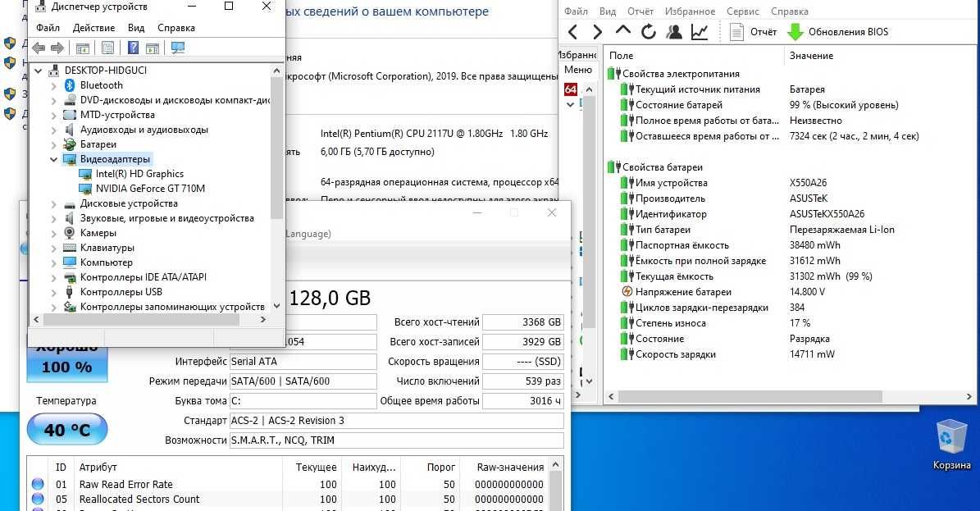Click green BIOS updates download arrow
Screen dimensions: 980x511
[795, 32]
